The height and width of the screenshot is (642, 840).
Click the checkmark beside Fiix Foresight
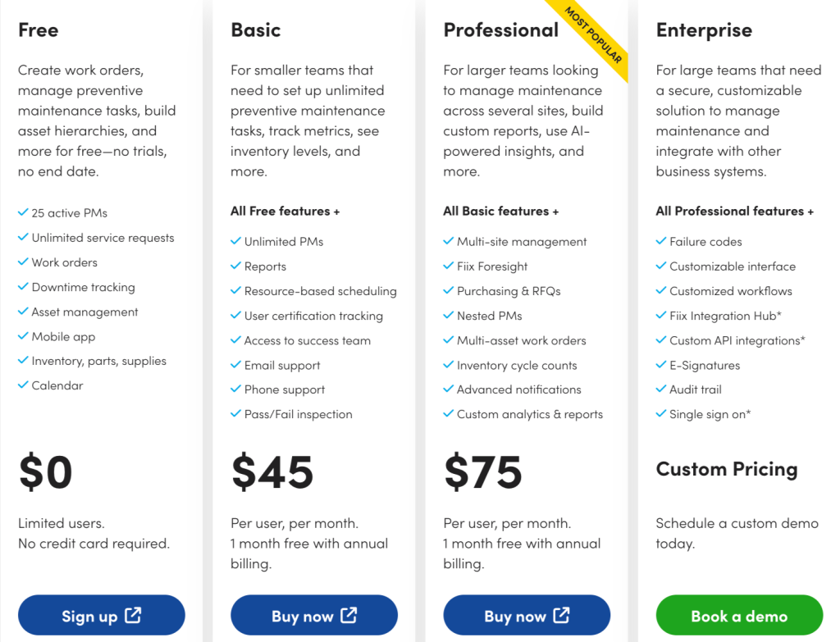click(x=448, y=266)
